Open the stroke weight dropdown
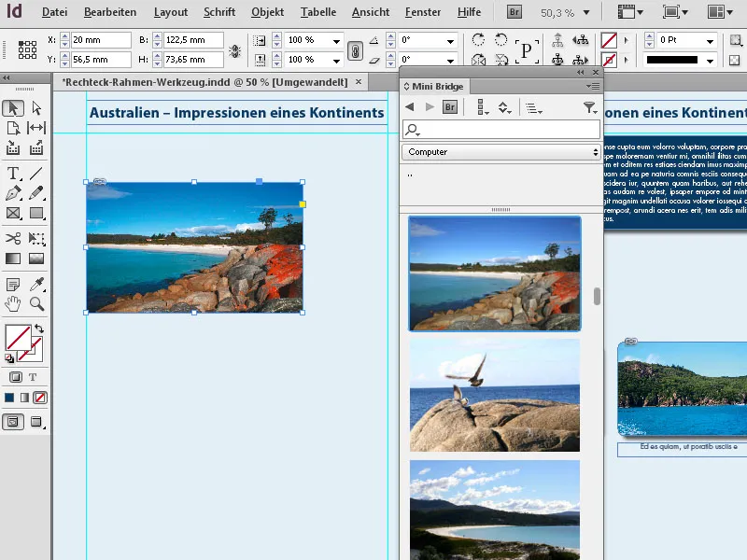Screen dimensions: 747x560 (x=710, y=41)
